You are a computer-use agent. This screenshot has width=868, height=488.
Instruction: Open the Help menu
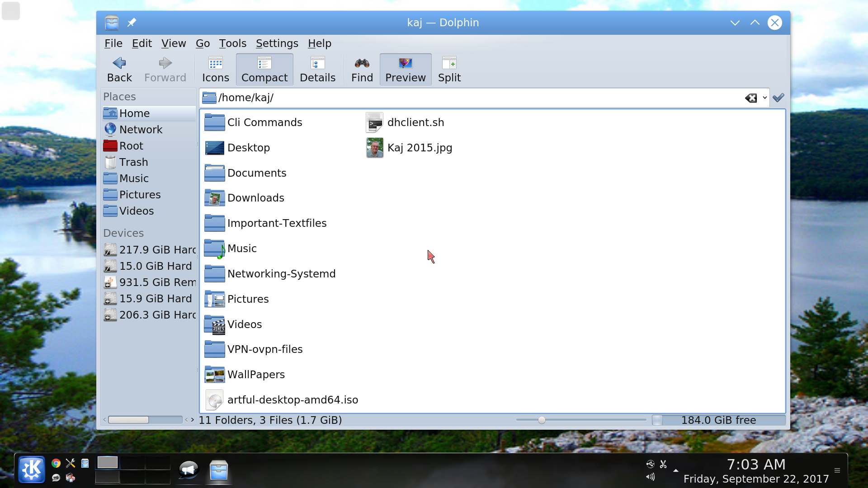[x=319, y=43]
